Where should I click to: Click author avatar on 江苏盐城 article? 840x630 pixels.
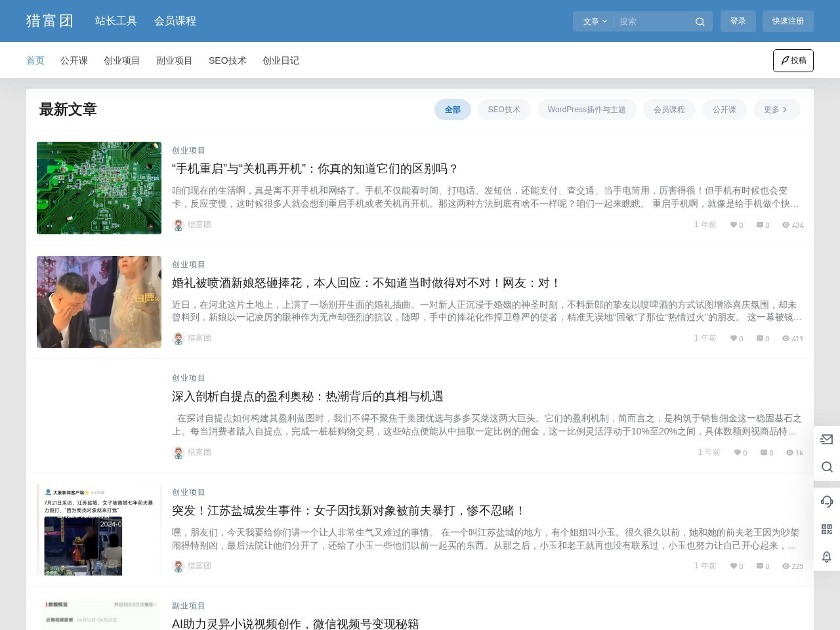pyautogui.click(x=178, y=566)
